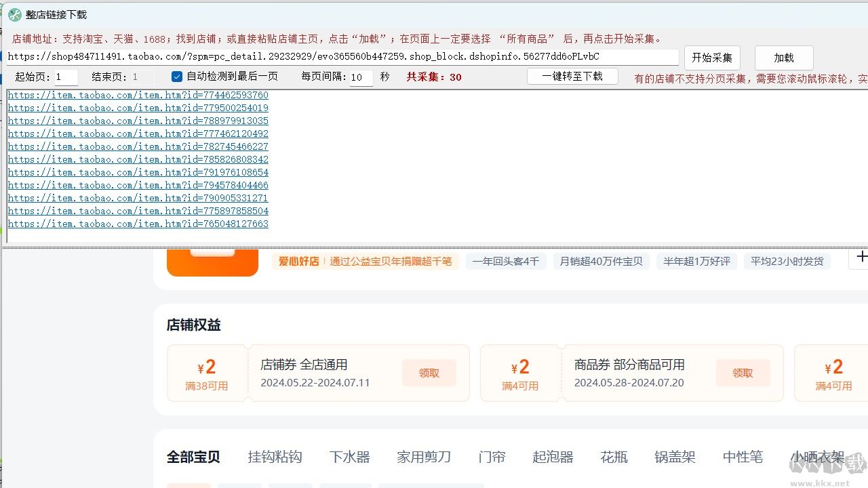Claim the 商品券 coupon via 领取
This screenshot has height=488, width=868.
[x=743, y=373]
